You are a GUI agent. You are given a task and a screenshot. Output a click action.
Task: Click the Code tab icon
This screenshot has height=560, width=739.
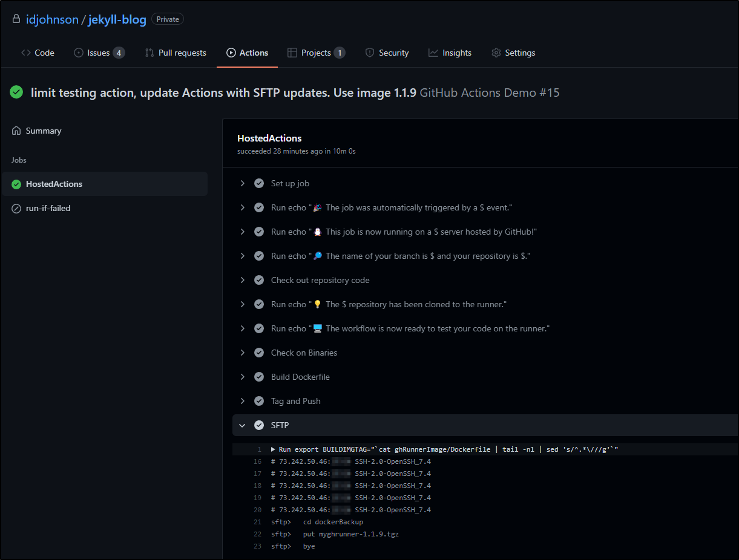tap(26, 53)
